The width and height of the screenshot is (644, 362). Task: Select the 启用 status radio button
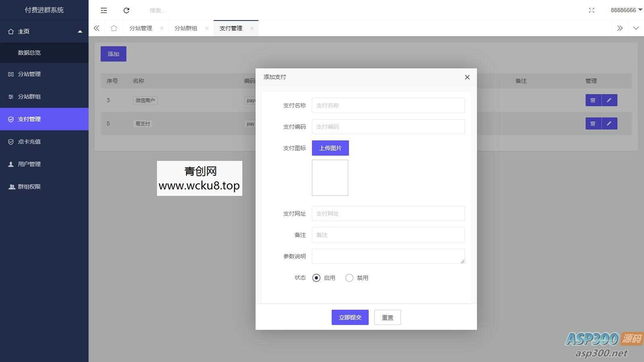316,278
